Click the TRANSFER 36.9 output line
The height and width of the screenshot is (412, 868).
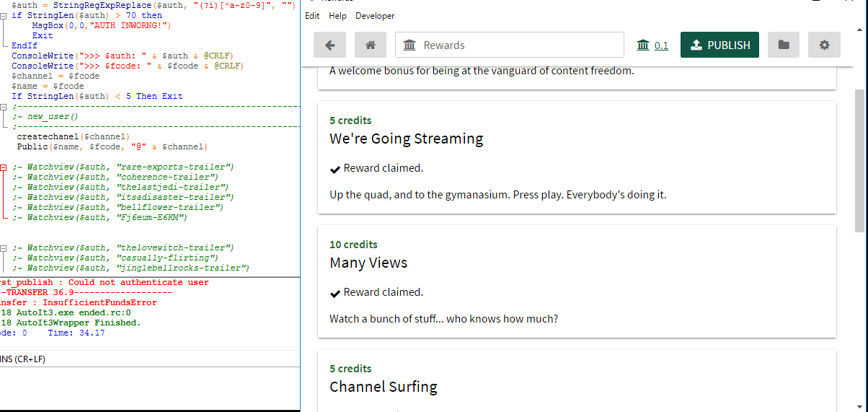86,293
